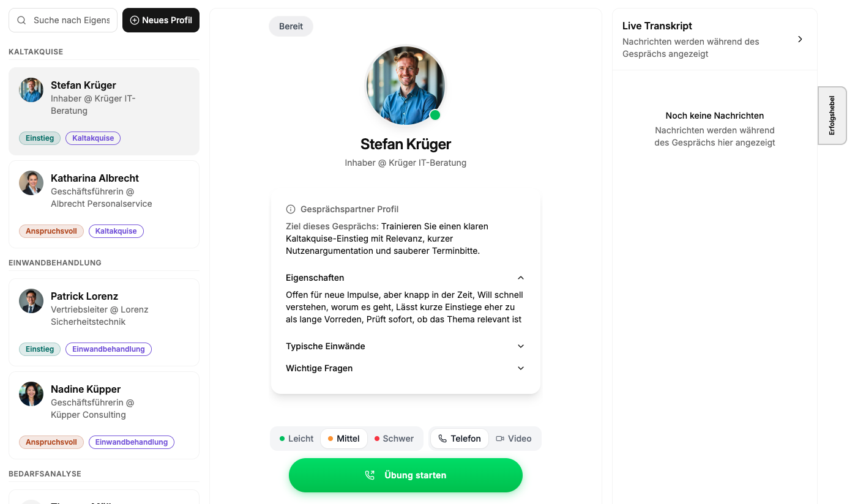Click the phone icon in Übung starten

370,475
